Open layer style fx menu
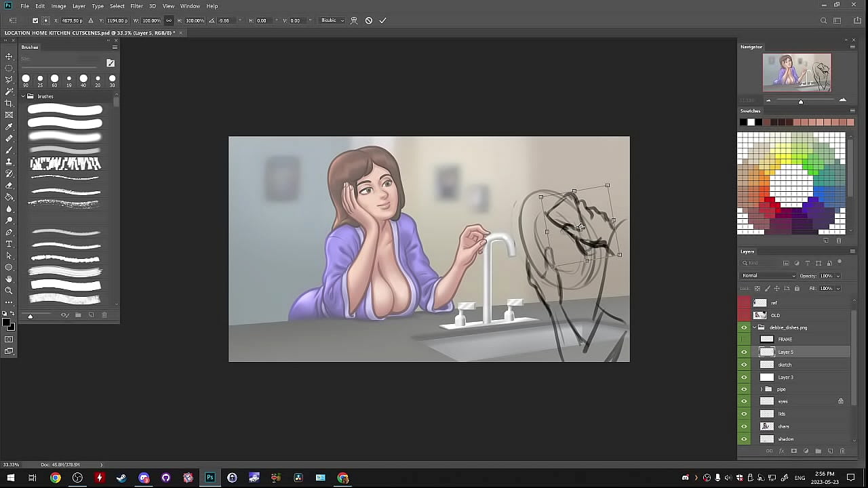 [781, 451]
